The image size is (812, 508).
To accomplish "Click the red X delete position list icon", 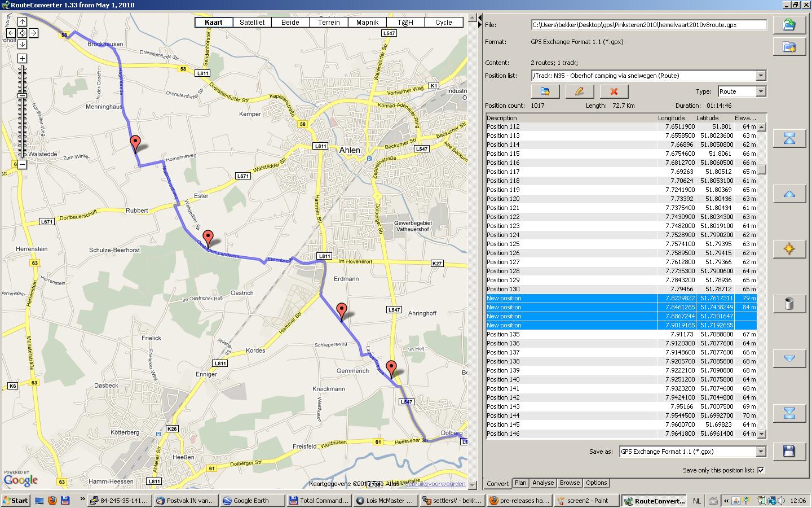I will [x=614, y=91].
